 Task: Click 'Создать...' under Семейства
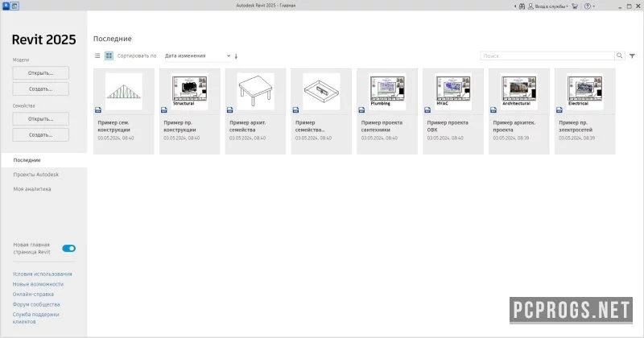pyautogui.click(x=41, y=135)
